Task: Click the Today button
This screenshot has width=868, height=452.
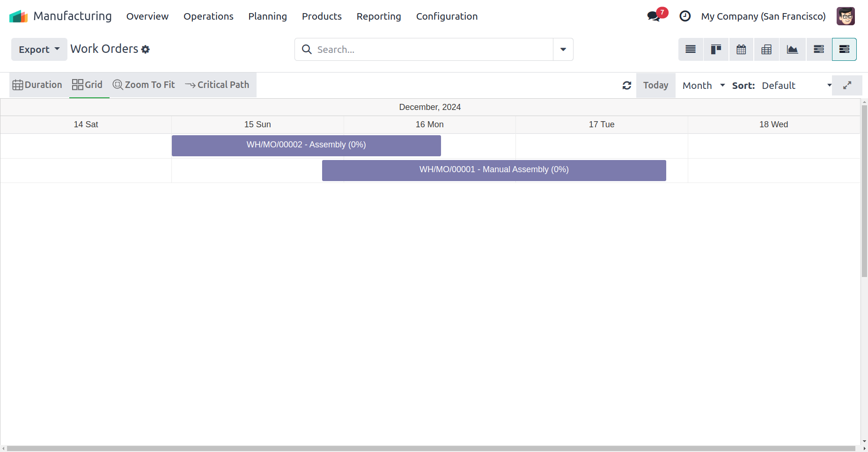Action: [655, 86]
